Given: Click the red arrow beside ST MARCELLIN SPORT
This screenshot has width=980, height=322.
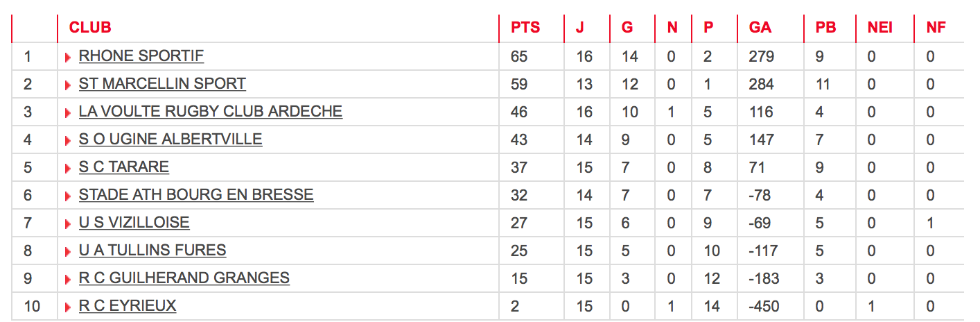Looking at the screenshot, I should click(x=68, y=85).
